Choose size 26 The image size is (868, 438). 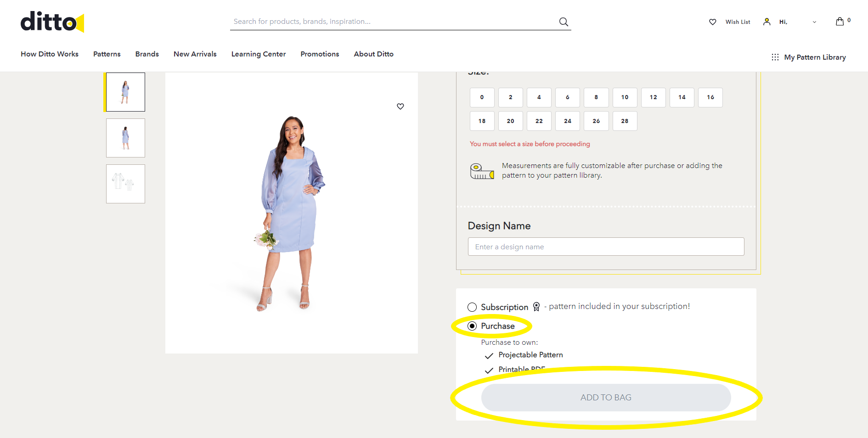596,121
